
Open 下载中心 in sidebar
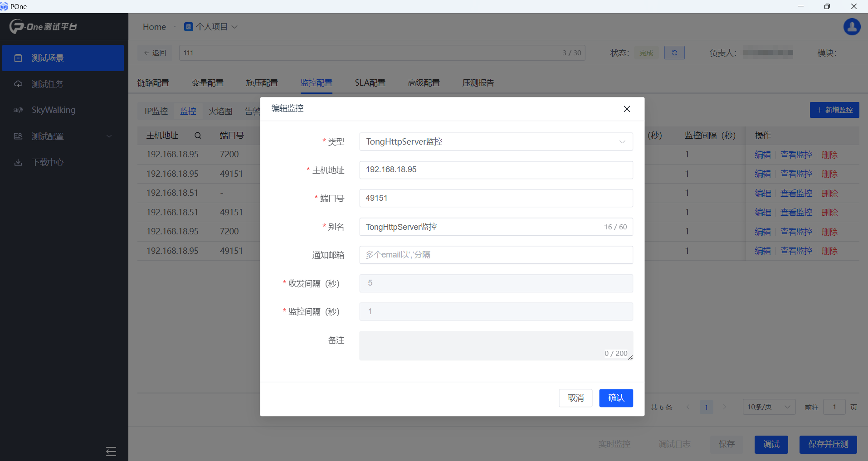pos(63,162)
